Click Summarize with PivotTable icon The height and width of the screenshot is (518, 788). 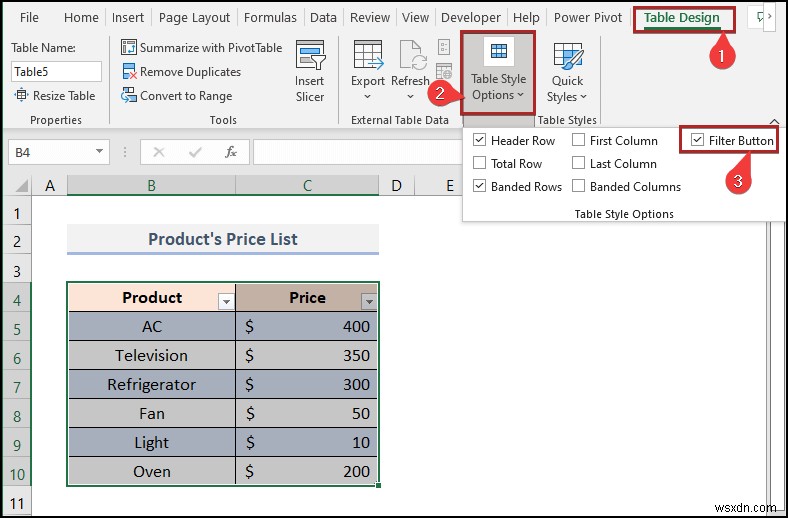[x=129, y=47]
